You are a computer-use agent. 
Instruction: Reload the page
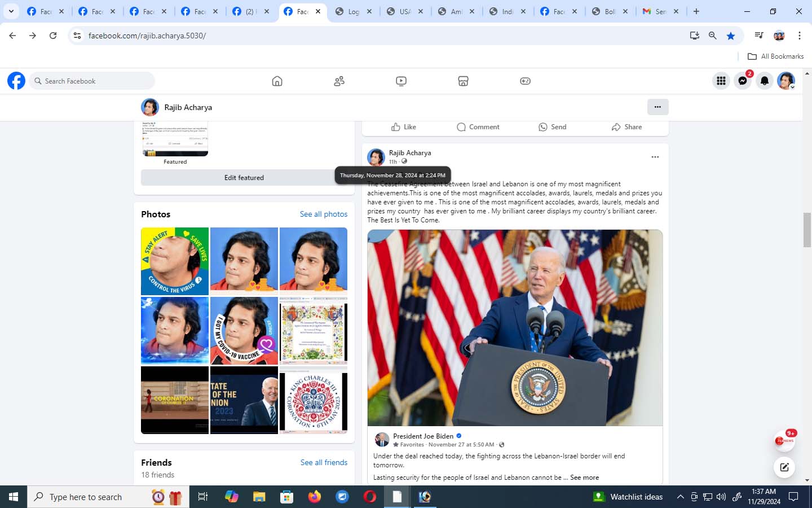[53, 36]
